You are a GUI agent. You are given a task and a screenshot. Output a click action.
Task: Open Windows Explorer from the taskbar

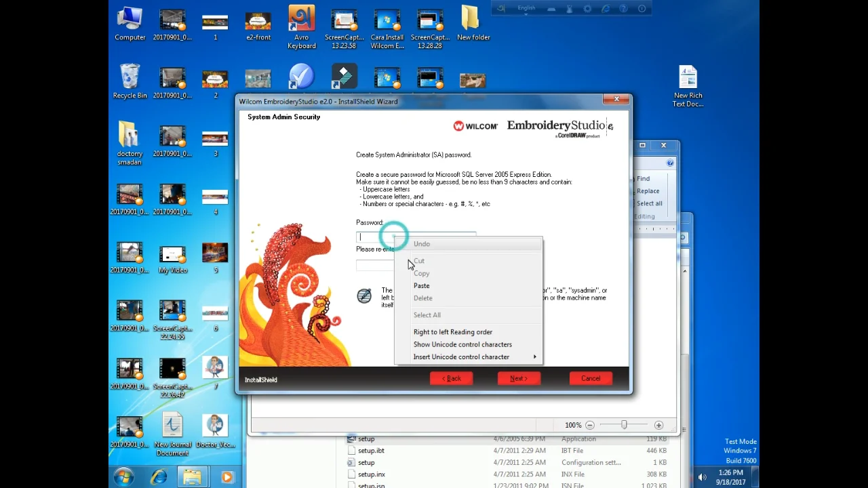click(x=193, y=477)
